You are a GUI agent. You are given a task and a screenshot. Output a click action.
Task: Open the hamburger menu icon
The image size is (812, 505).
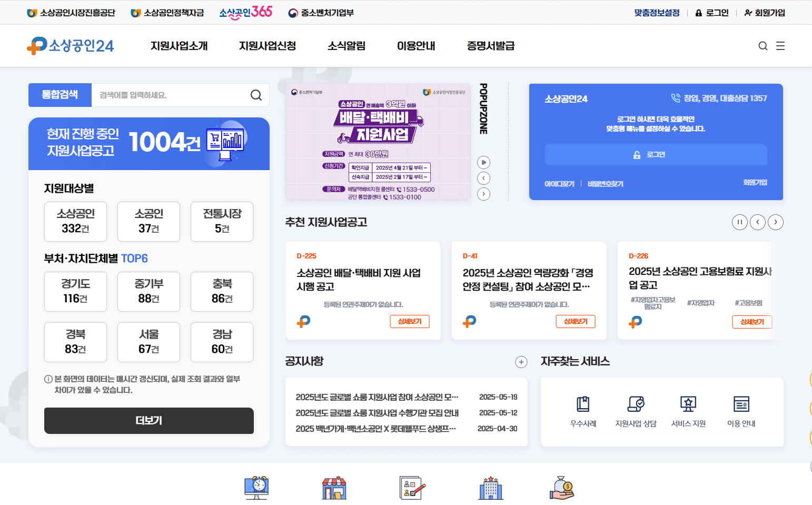pyautogui.click(x=781, y=46)
